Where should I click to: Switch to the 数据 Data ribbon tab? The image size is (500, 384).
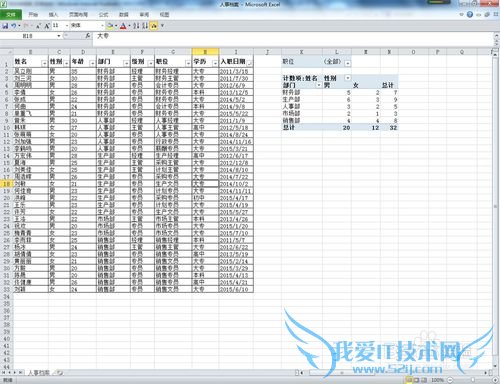(124, 15)
